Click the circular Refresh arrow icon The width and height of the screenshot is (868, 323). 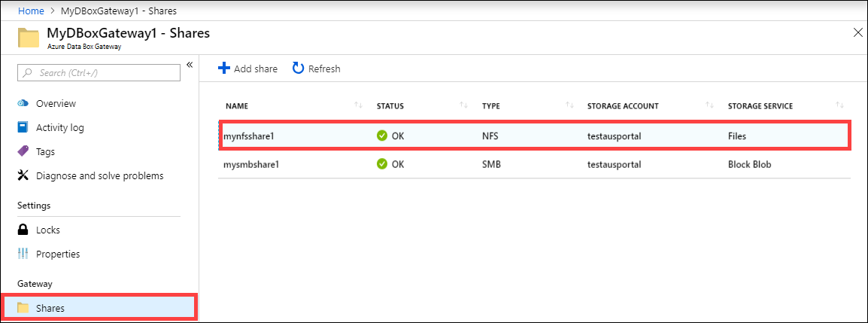click(x=299, y=69)
